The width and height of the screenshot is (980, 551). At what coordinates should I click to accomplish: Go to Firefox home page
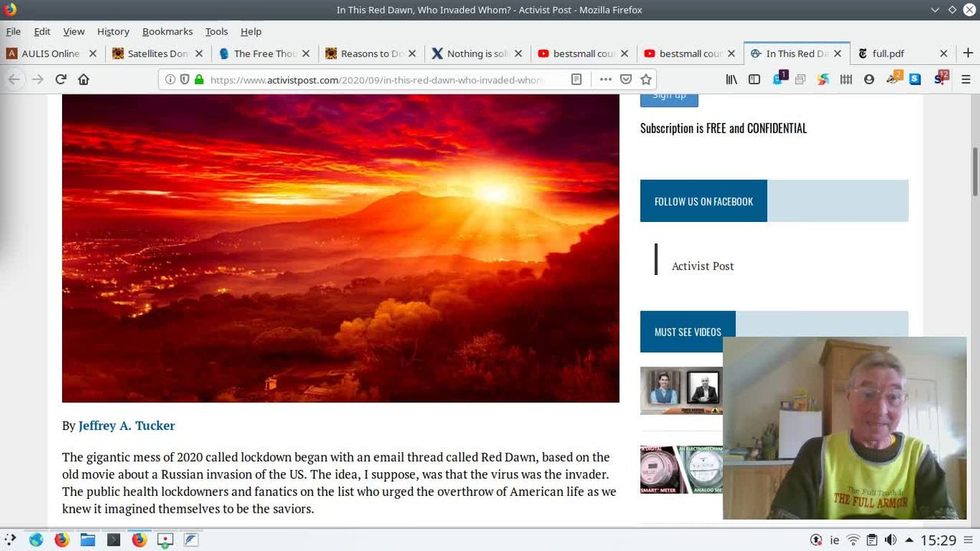(x=84, y=80)
